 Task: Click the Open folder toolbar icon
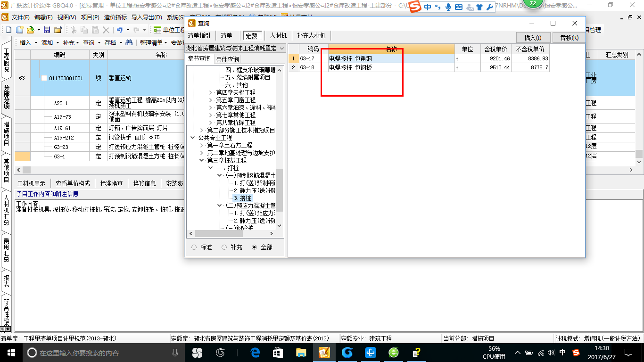30,30
